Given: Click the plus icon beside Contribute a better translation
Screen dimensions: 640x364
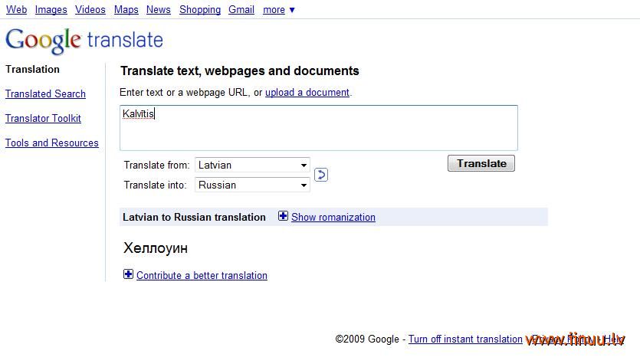Looking at the screenshot, I should click(x=128, y=274).
